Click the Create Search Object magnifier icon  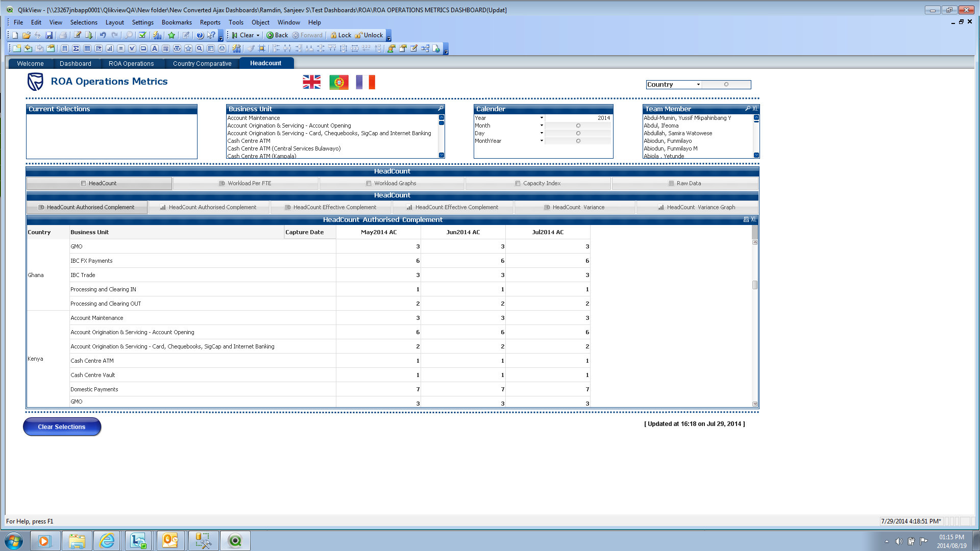point(200,48)
